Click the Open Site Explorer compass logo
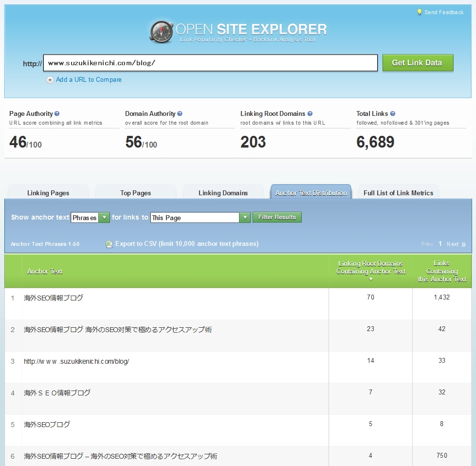 pos(162,32)
